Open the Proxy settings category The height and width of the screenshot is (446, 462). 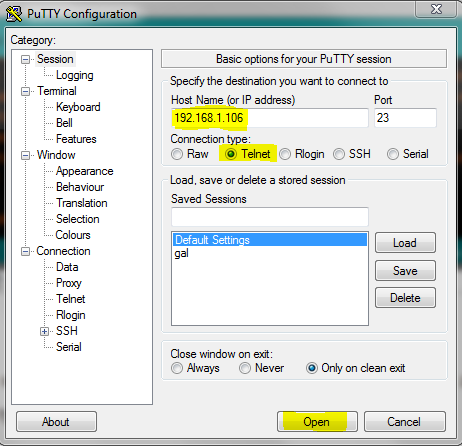coord(69,283)
